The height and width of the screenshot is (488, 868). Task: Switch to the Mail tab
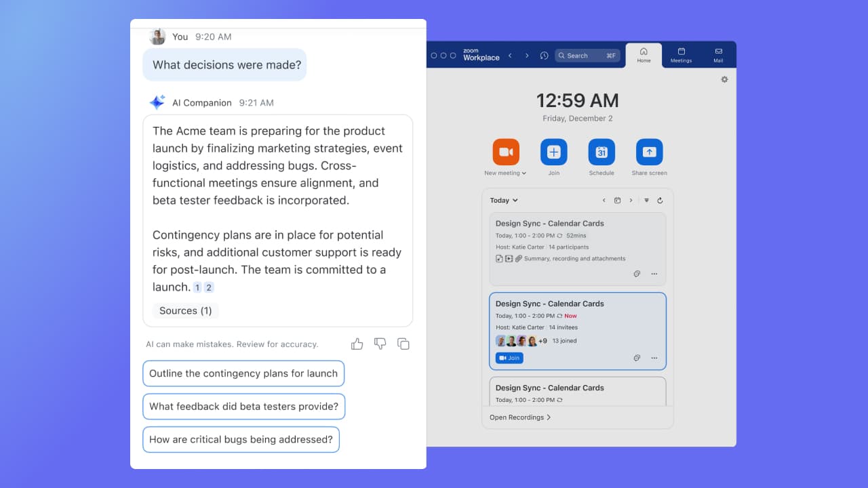coord(718,55)
